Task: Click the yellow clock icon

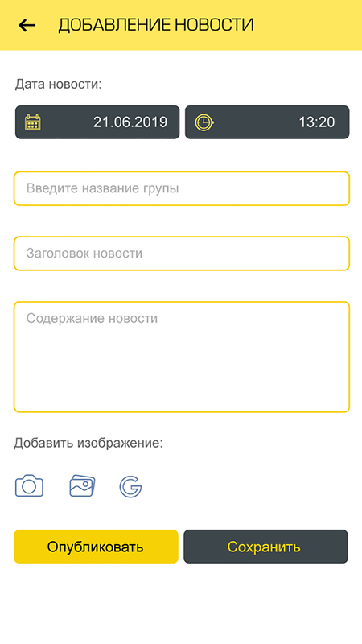Action: 204,122
